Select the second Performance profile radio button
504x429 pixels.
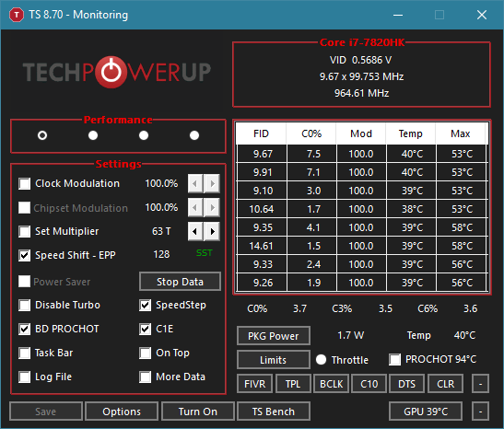click(93, 135)
